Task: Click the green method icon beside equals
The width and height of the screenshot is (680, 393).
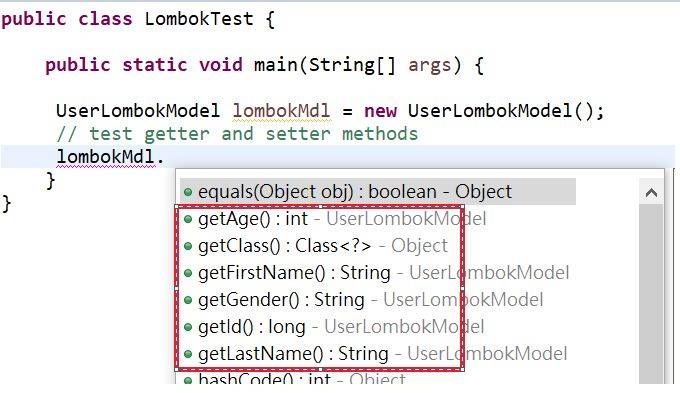Action: (188, 192)
